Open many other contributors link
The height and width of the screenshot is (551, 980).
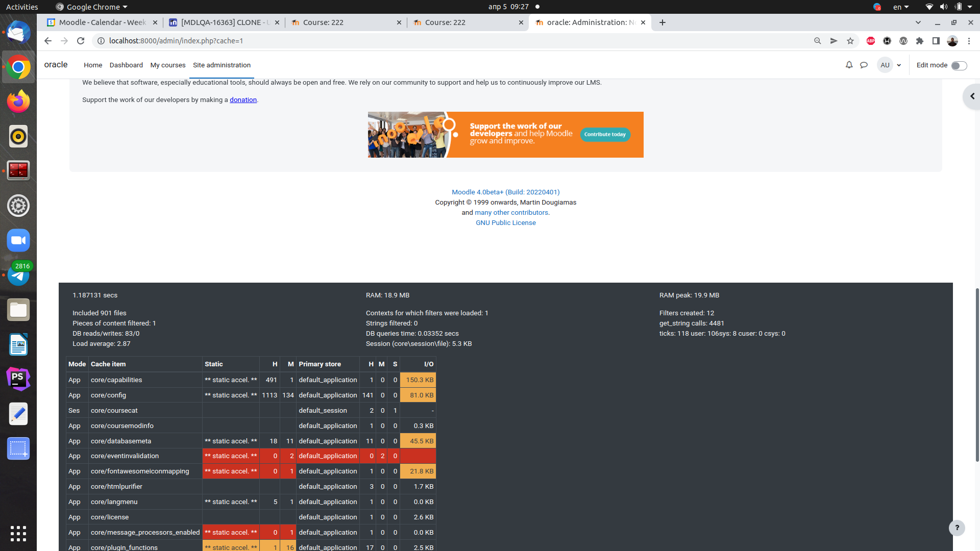click(x=511, y=212)
